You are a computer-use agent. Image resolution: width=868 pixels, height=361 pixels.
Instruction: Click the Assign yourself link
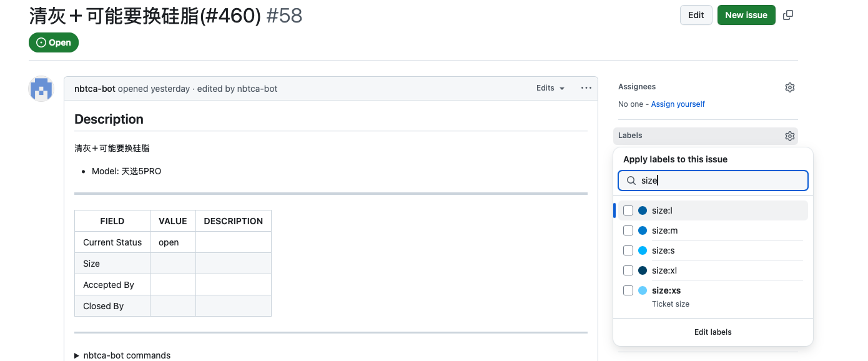pyautogui.click(x=678, y=104)
